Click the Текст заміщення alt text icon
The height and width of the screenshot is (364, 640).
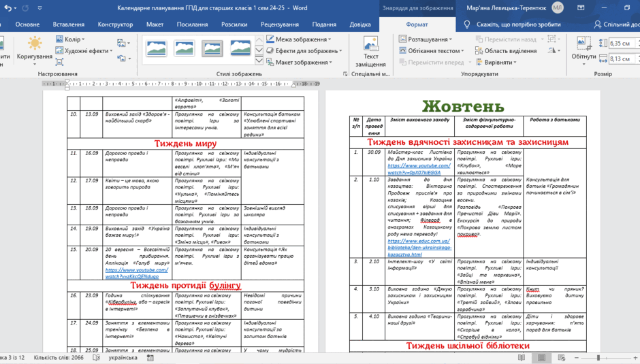click(x=370, y=52)
